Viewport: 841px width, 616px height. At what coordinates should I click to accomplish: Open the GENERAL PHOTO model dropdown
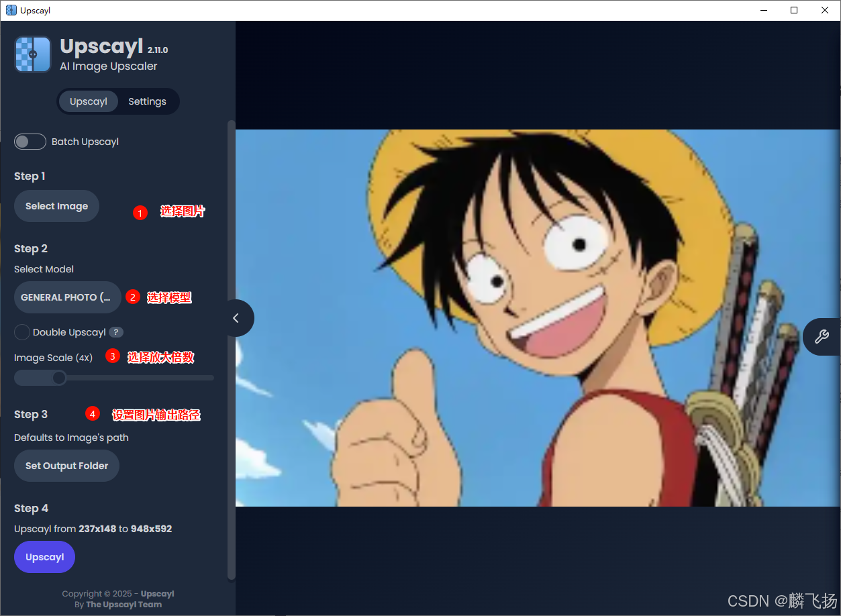(x=67, y=297)
